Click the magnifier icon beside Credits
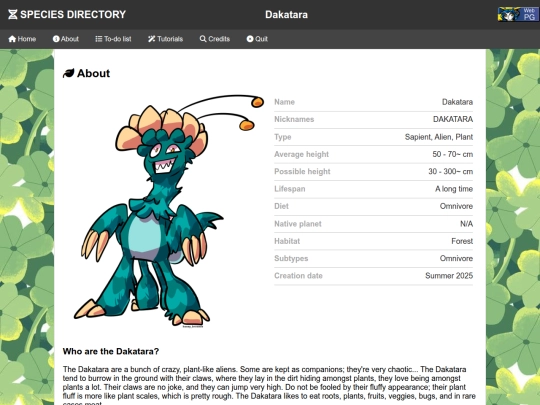This screenshot has height=405, width=540. (203, 39)
